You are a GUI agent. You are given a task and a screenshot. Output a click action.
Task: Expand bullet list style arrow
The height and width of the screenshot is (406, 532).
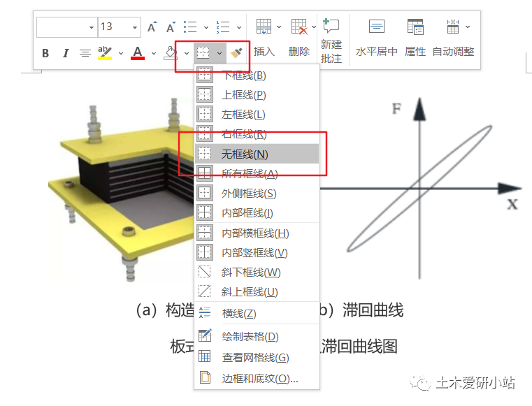(206, 27)
